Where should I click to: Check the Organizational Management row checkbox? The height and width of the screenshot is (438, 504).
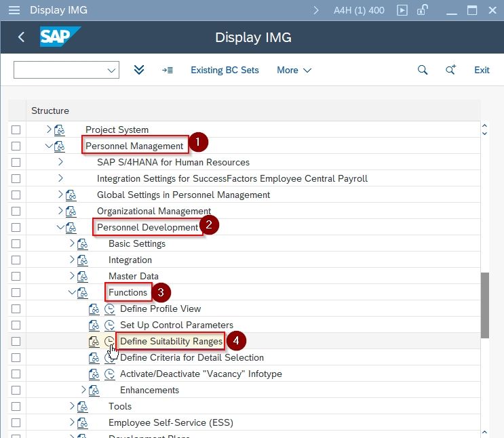16,211
